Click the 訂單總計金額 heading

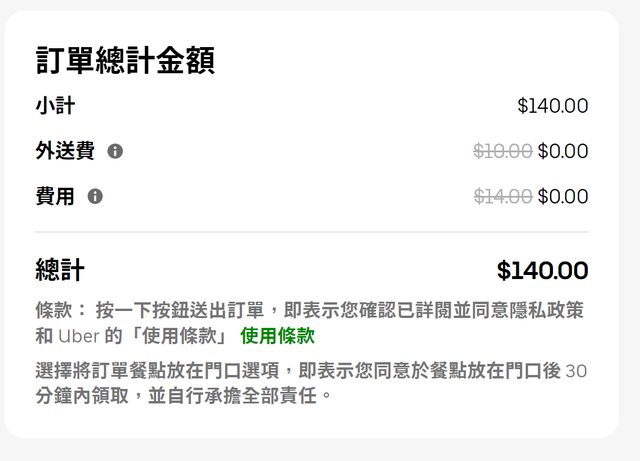click(x=125, y=60)
